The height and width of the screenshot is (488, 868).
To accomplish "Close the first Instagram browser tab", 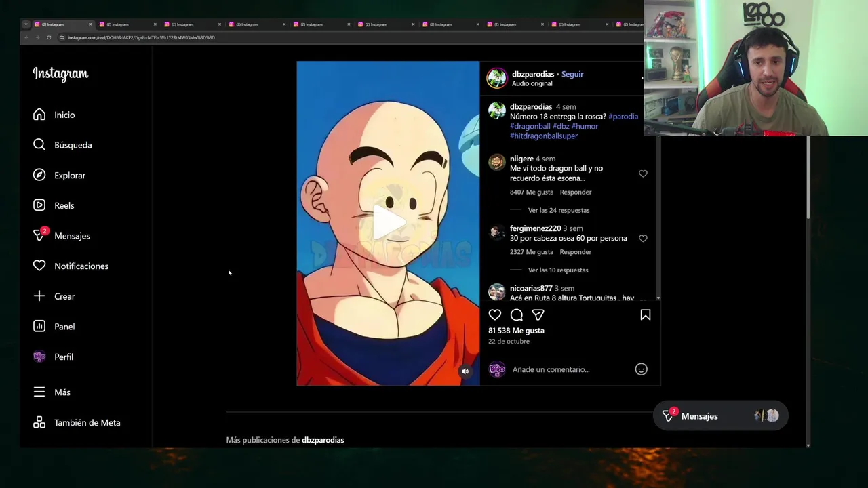I will [90, 24].
